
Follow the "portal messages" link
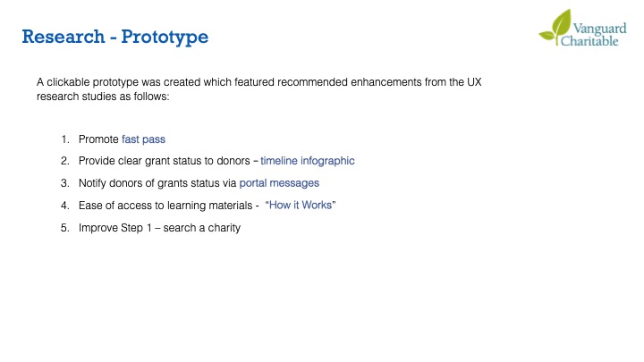(279, 183)
